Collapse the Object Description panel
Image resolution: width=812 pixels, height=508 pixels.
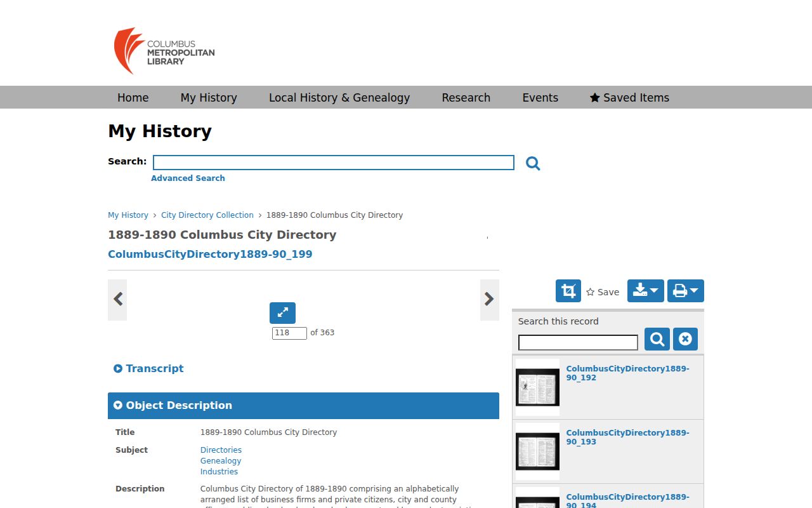tap(303, 406)
